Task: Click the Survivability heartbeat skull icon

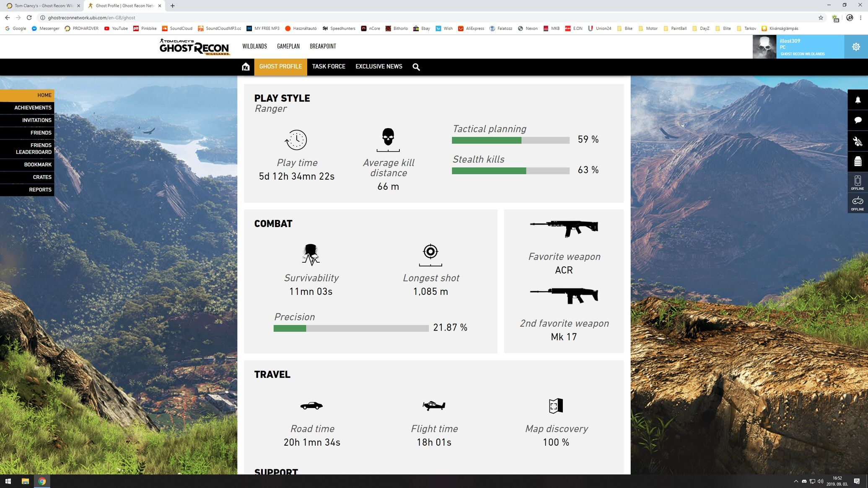Action: pos(311,255)
